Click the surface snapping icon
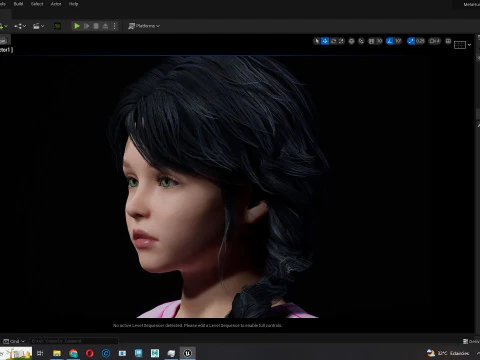 point(361,41)
